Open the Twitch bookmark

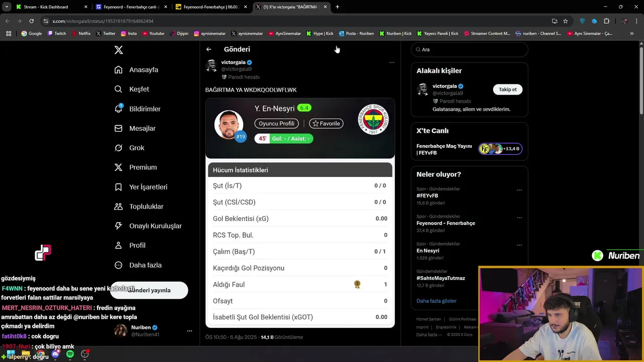(x=56, y=34)
